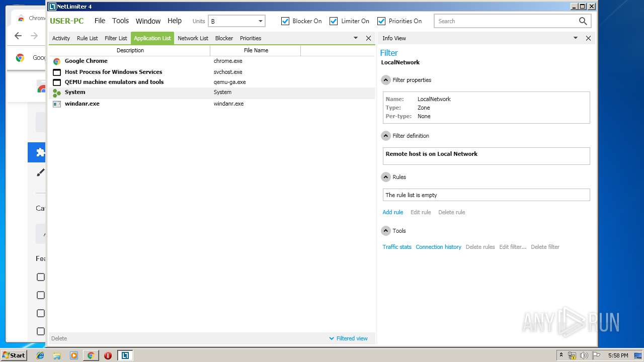The height and width of the screenshot is (362, 644).
Task: Open the Connection history link
Action: 438,247
